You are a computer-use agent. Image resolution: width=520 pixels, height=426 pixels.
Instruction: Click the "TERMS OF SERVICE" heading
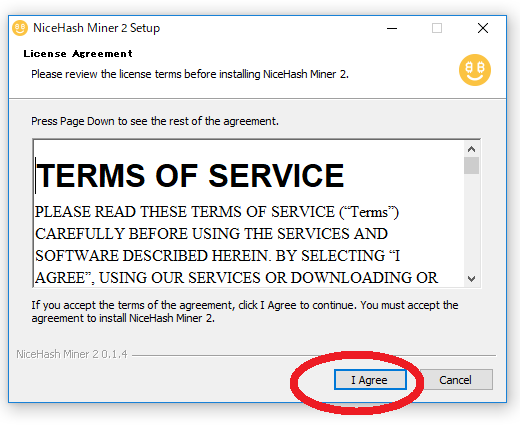pos(190,176)
